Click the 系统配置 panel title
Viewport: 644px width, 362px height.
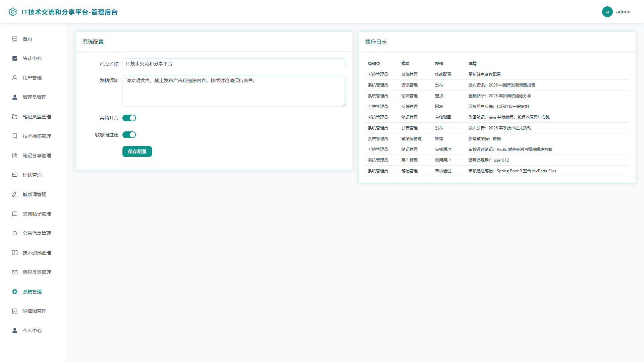click(x=93, y=42)
